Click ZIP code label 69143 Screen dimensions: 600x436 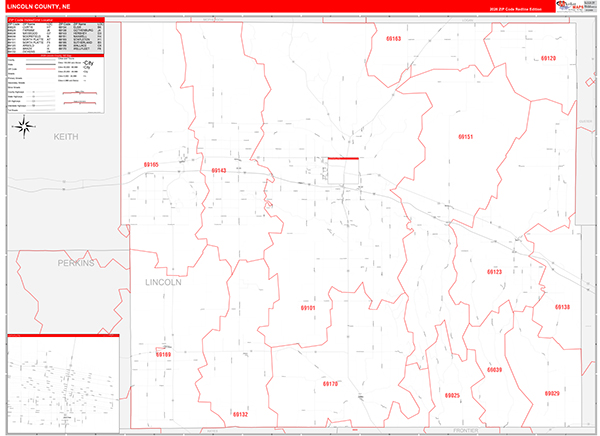point(219,171)
